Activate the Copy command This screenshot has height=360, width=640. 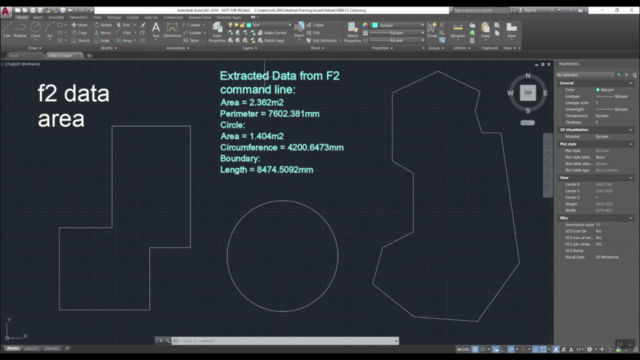80,33
